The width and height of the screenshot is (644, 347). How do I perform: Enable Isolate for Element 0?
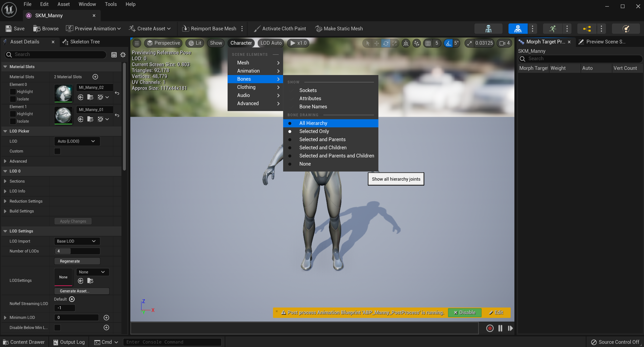pyautogui.click(x=13, y=99)
